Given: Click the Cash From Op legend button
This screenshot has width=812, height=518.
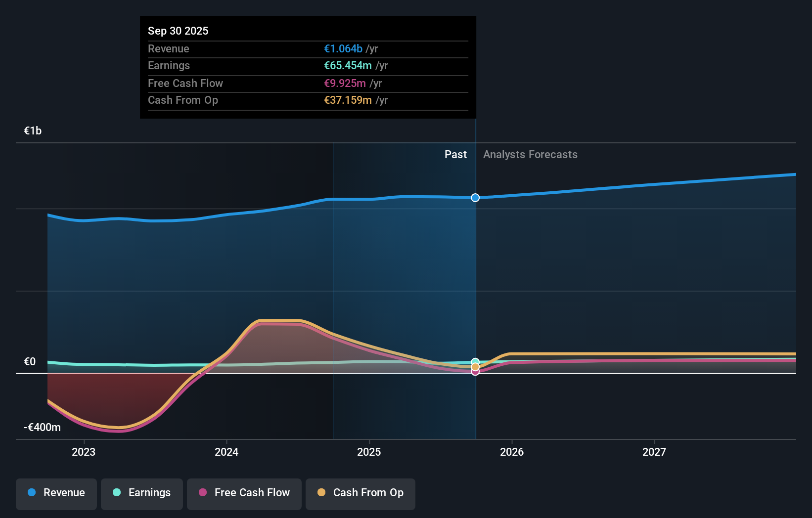Looking at the screenshot, I should coord(360,493).
